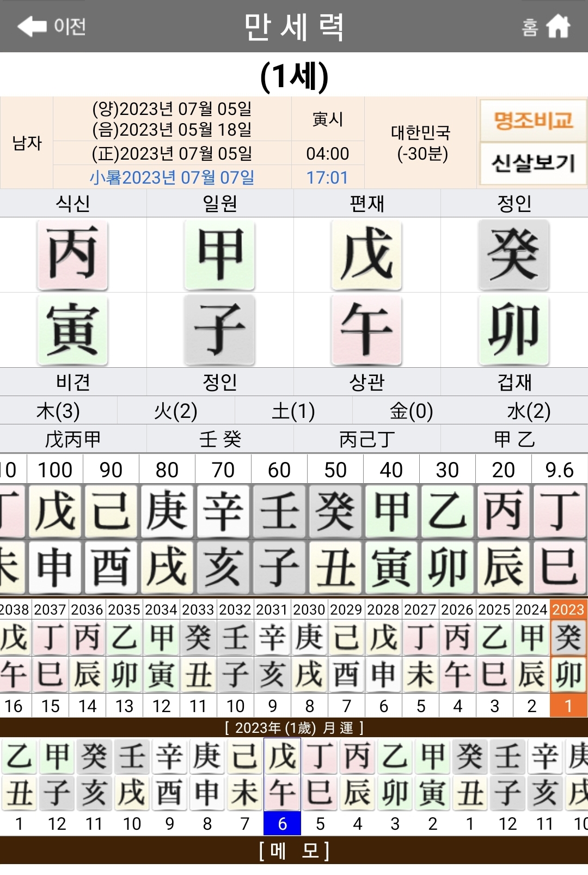
Task: Choose the 癸 stem tile for the 50 daeun
Action: (x=335, y=512)
